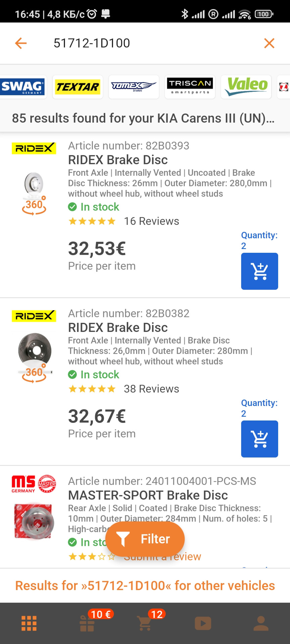This screenshot has height=644, width=290.
Task: Open the shopping cart with 12 items
Action: (145, 623)
